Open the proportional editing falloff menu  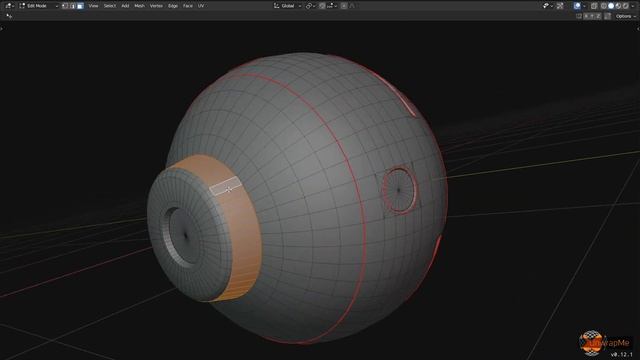[352, 6]
